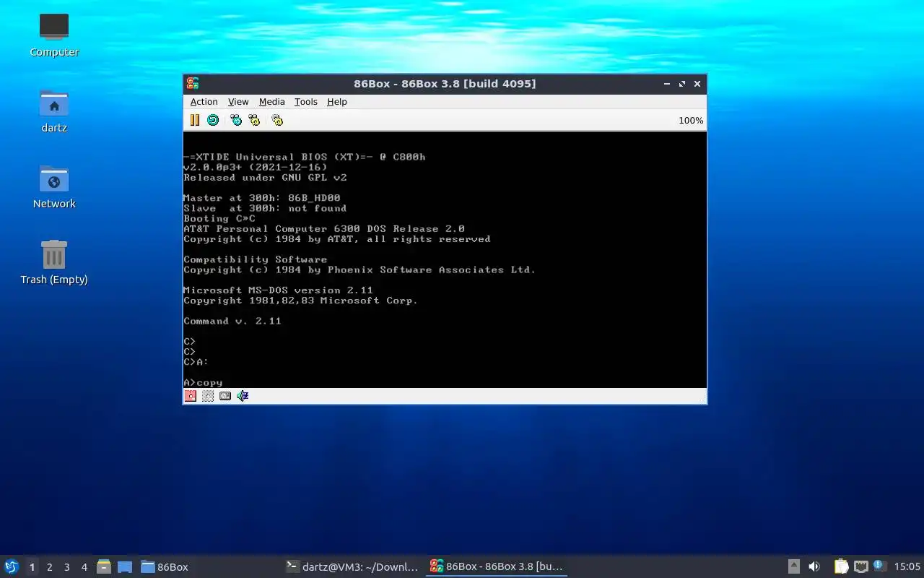This screenshot has height=578, width=924.
Task: Switch to workspace 1
Action: (32, 567)
